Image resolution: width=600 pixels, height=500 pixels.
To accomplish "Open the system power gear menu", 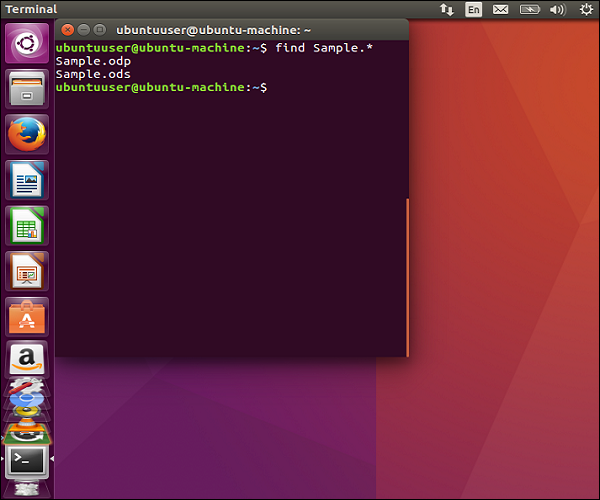I will pyautogui.click(x=585, y=9).
